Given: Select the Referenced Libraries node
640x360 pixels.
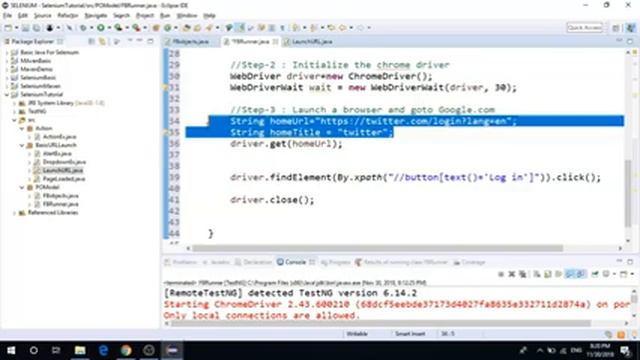Looking at the screenshot, I should [53, 213].
